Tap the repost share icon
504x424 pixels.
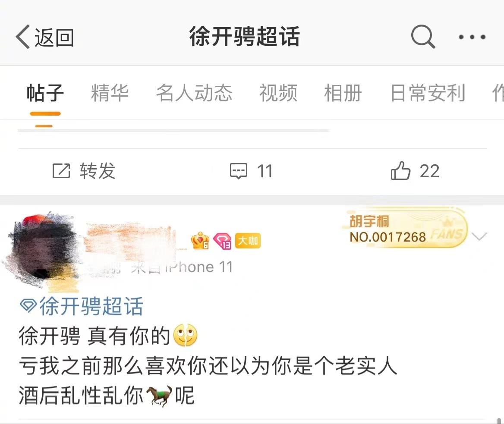[x=61, y=170]
